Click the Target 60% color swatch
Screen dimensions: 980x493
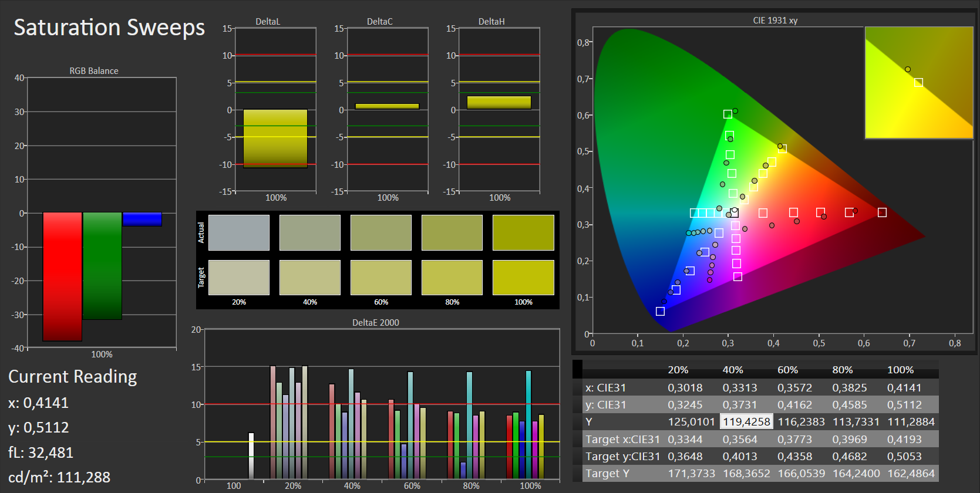381,278
